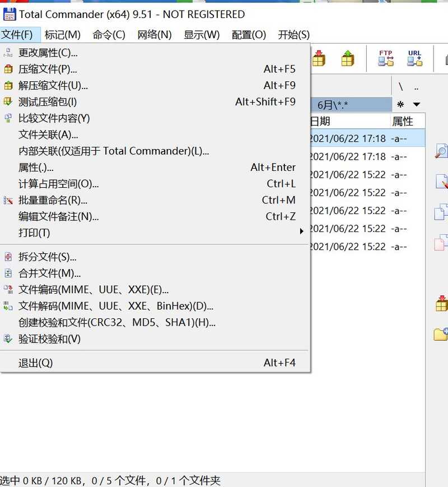Sort by the 日期 column header

tap(349, 121)
